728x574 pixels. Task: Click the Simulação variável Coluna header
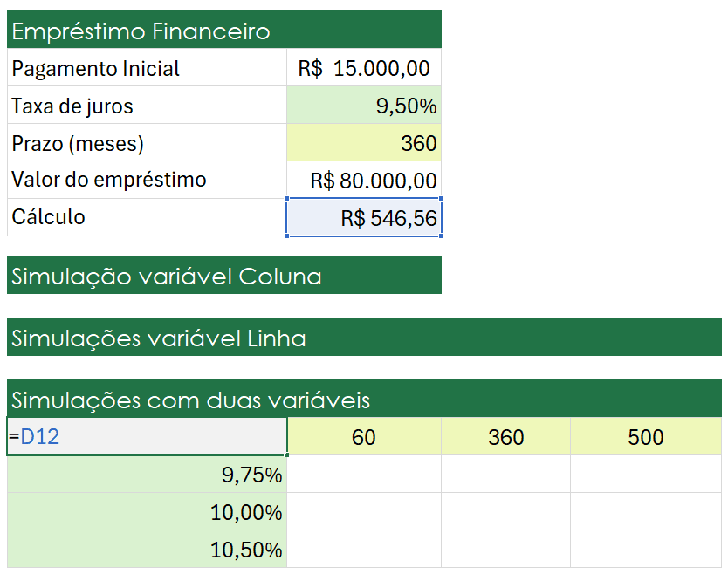224,277
